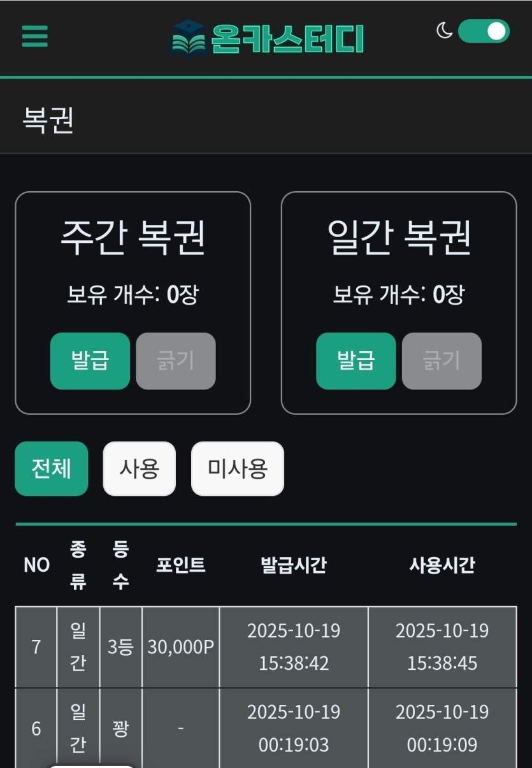Screen dimensions: 532x768
Task: Click the graduation cap book logo icon
Action: 188,40
